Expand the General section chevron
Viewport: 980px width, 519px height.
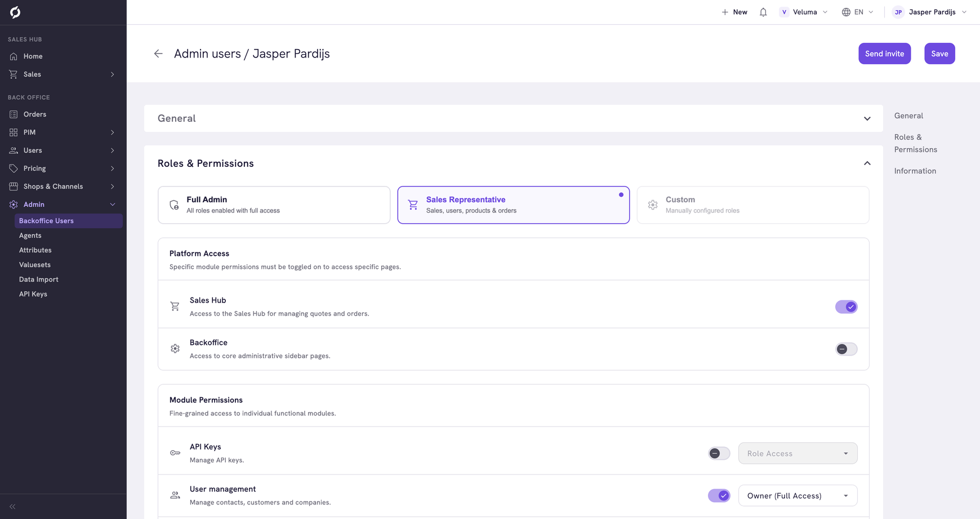click(x=867, y=118)
